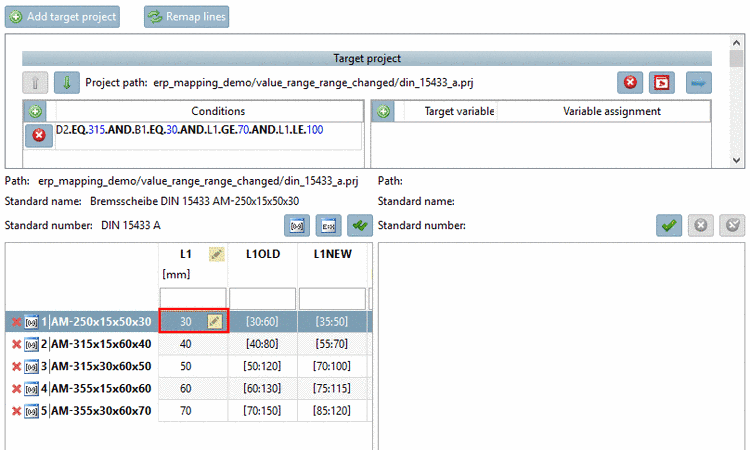The width and height of the screenshot is (750, 450).
Task: Move target project up with the arrow icon
Action: click(x=35, y=83)
